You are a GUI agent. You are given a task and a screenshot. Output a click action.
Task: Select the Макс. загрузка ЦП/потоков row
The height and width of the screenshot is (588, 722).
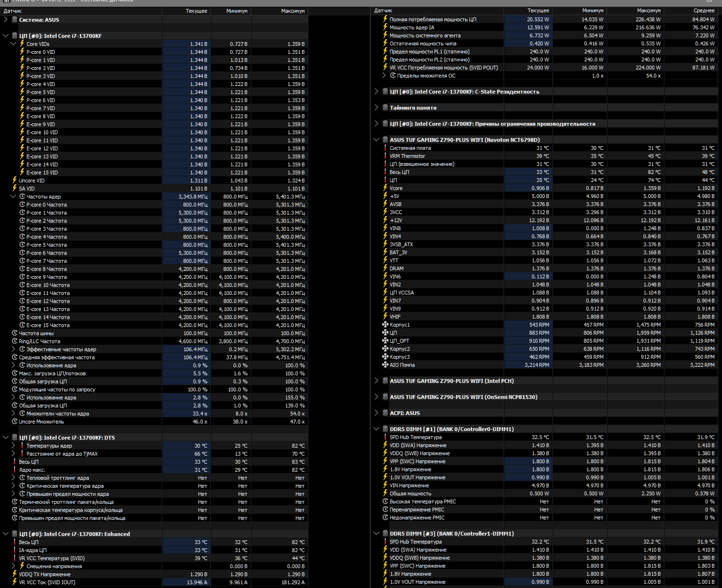point(154,373)
